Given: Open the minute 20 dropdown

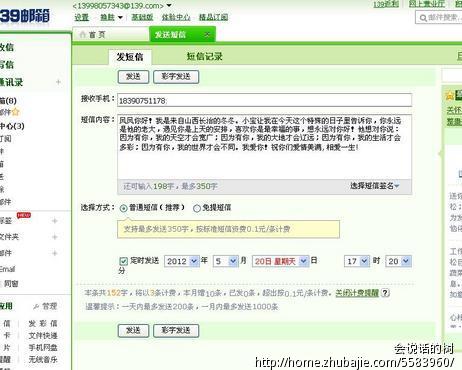Looking at the screenshot, I should coord(398,261).
